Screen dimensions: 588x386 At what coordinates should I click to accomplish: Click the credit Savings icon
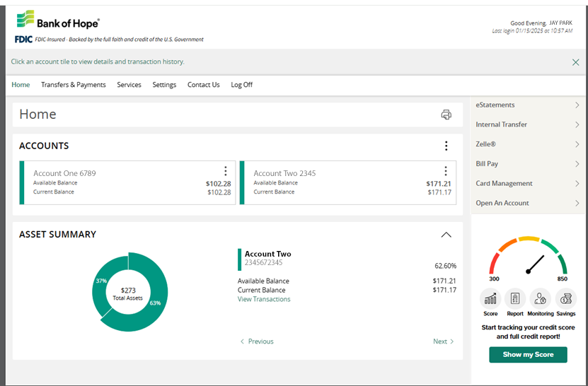pos(565,298)
